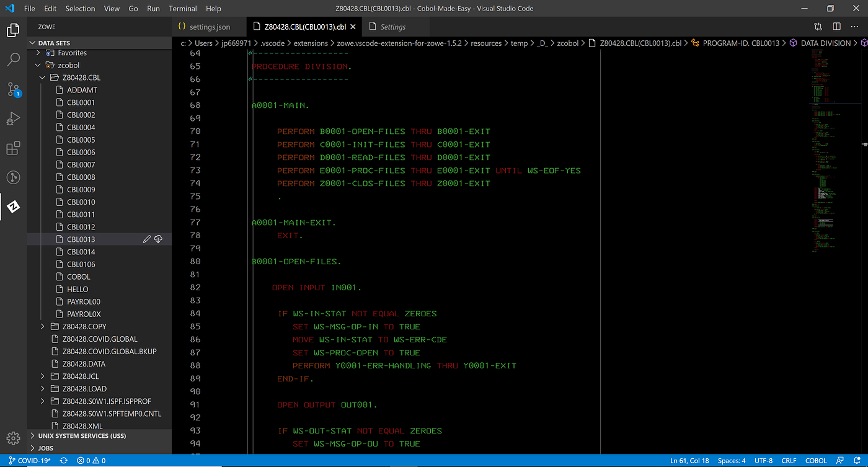Image resolution: width=868 pixels, height=467 pixels.
Task: Open the Search view icon
Action: (x=13, y=60)
